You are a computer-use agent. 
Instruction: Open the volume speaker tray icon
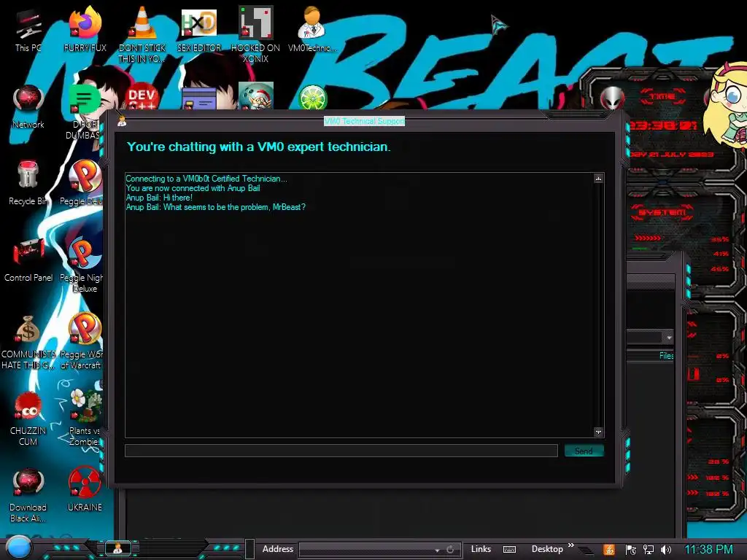tap(666, 550)
